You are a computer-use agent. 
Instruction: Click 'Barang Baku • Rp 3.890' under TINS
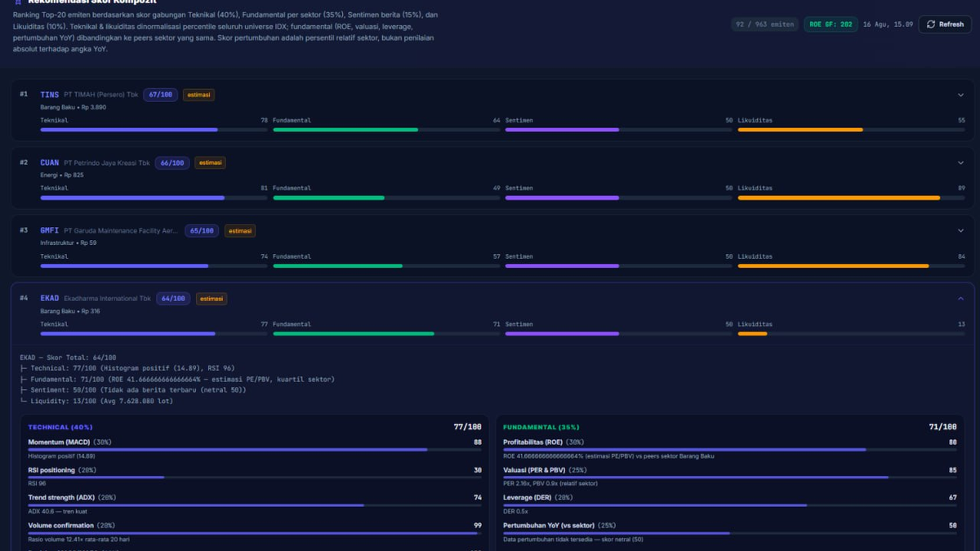pos(73,107)
